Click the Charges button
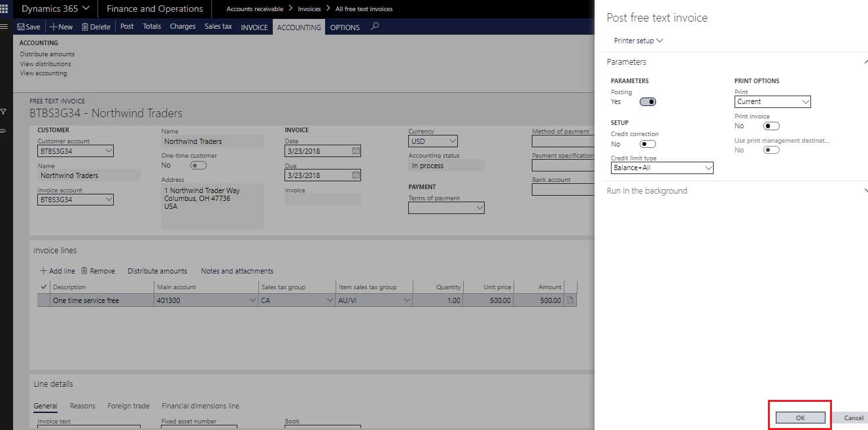 click(182, 27)
